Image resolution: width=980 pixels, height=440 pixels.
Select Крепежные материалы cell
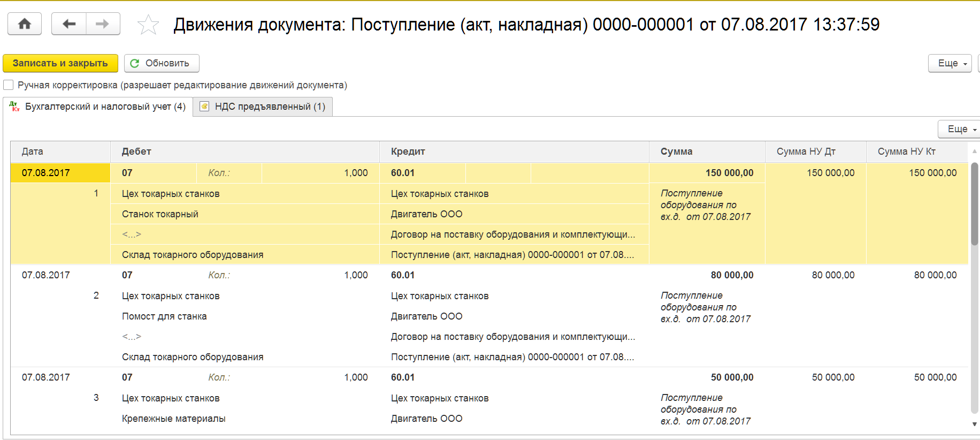pos(245,419)
